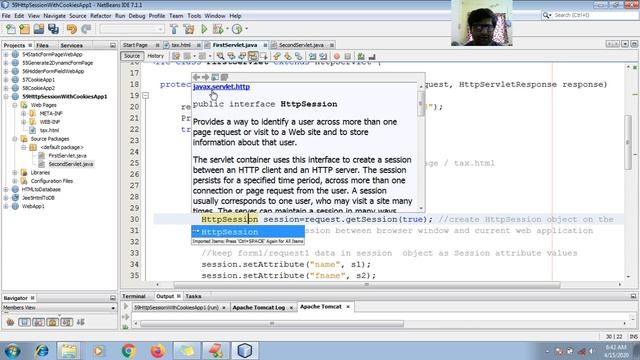Click the Clean and Build icon
This screenshot has width=640, height=360.
point(189,29)
